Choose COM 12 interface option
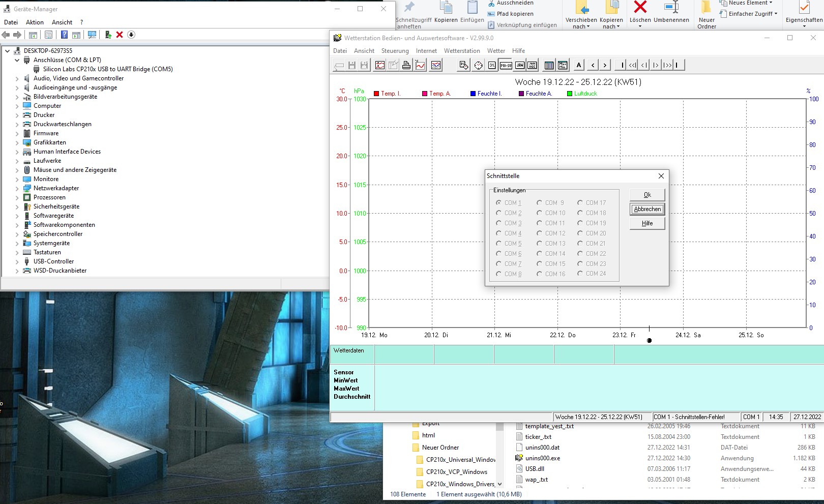824x504 pixels. point(540,233)
